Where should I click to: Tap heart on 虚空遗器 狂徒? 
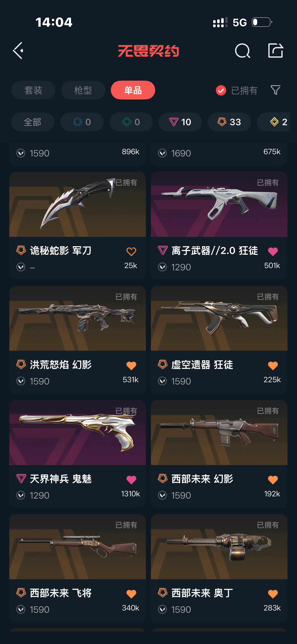[x=273, y=365]
